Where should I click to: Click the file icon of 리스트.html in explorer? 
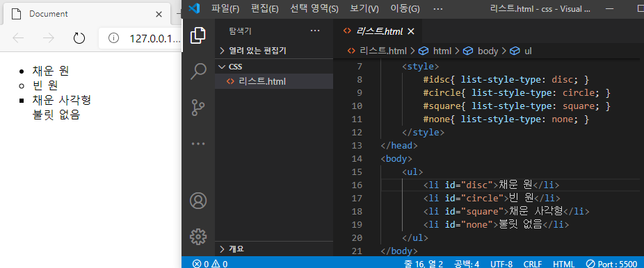[230, 81]
